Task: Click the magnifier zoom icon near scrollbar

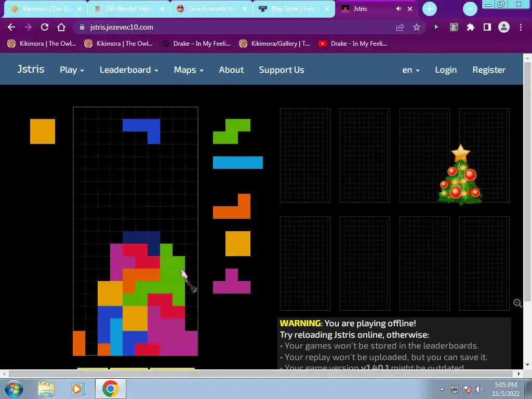Action: [x=517, y=303]
